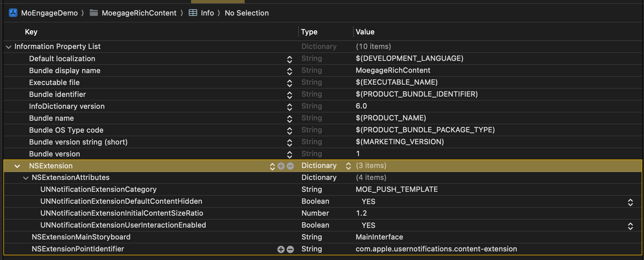Toggle UserInteractionEnabled boolean value popup
644x260 pixels.
click(630, 226)
